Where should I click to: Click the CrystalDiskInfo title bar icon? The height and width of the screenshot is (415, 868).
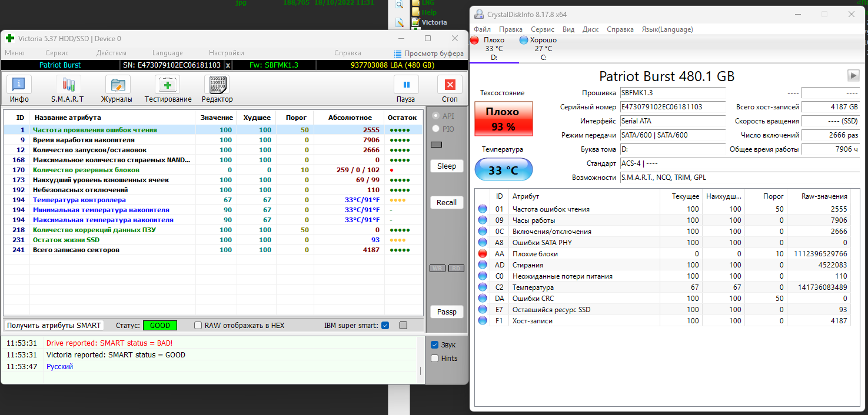coord(478,14)
